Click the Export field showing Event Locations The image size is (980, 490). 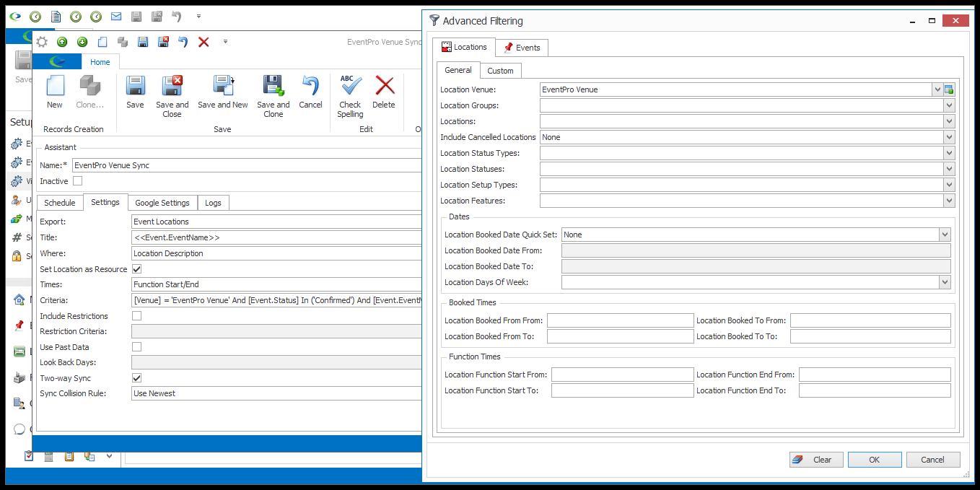[x=276, y=222]
